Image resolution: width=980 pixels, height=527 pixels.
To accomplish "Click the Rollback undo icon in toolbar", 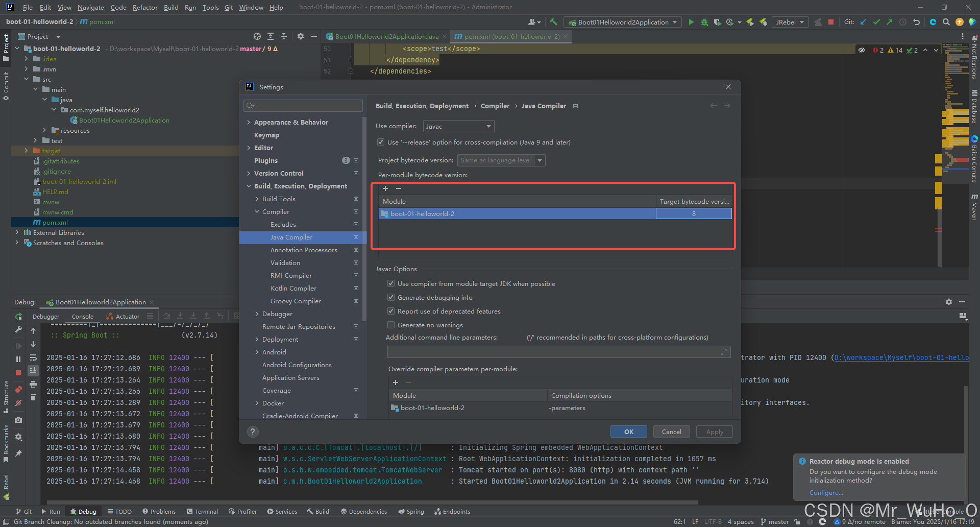I will coord(916,22).
